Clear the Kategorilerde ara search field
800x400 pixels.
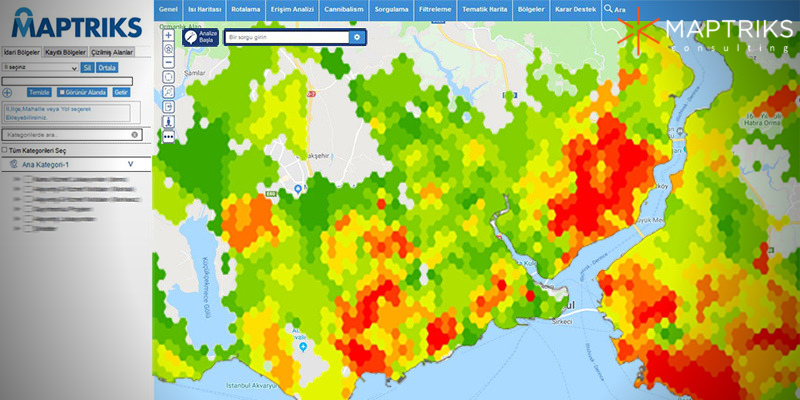pos(134,134)
